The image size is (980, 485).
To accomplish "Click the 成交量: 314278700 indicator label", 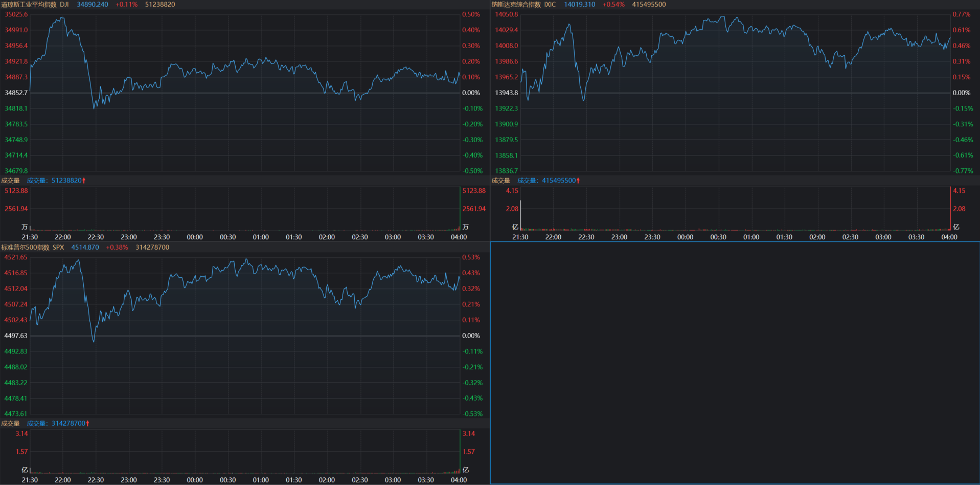I will click(56, 424).
